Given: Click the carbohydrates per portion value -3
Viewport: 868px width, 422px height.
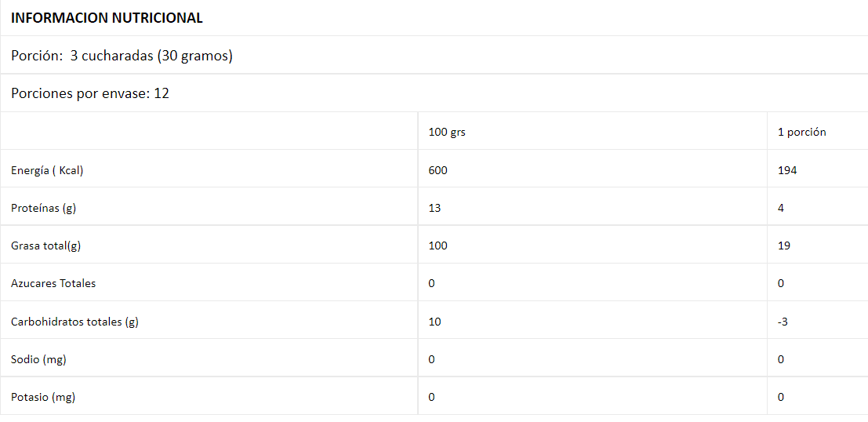Looking at the screenshot, I should click(783, 322).
